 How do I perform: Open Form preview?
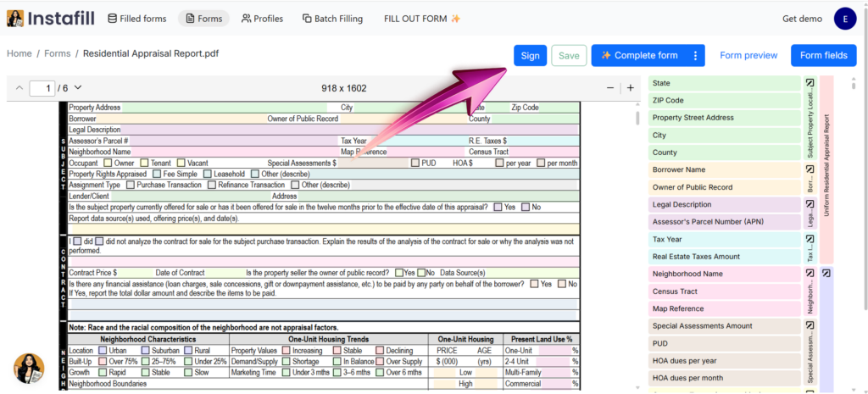(x=748, y=55)
